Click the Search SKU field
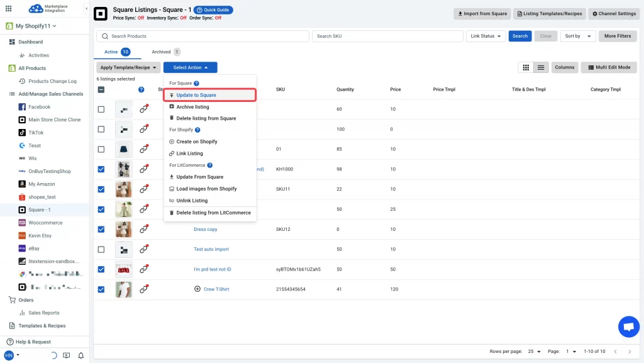Viewport: 644px width, 363px height. [x=387, y=36]
